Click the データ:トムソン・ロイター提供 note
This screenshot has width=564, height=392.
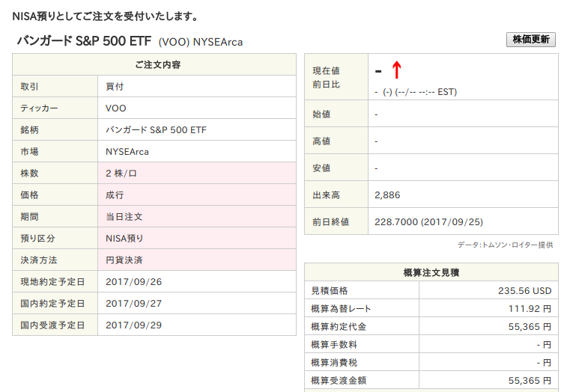click(505, 245)
